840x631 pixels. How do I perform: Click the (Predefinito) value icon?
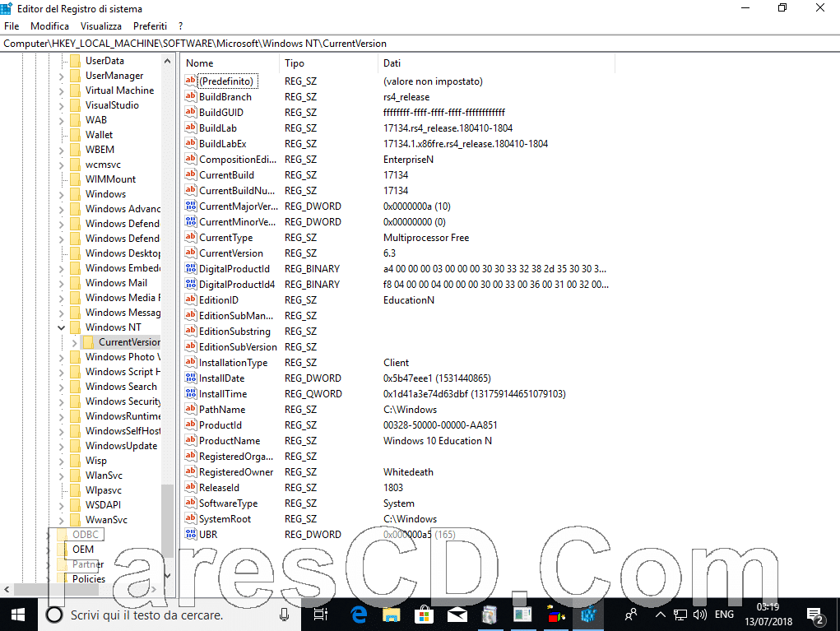[191, 81]
